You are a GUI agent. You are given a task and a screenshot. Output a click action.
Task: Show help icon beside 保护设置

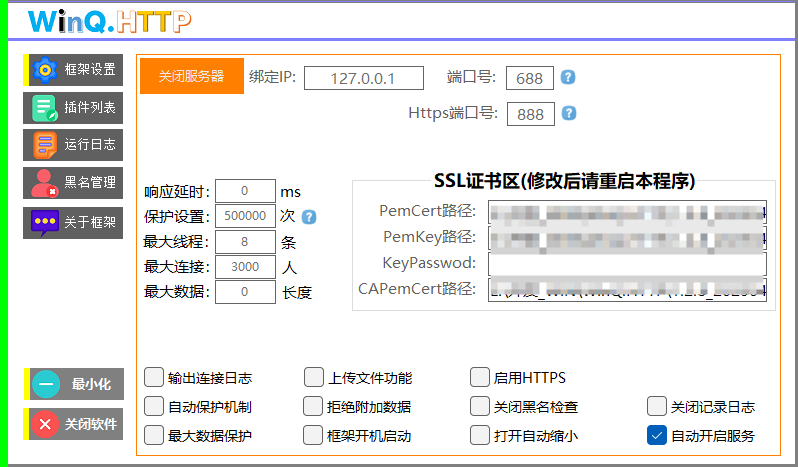pyautogui.click(x=309, y=217)
